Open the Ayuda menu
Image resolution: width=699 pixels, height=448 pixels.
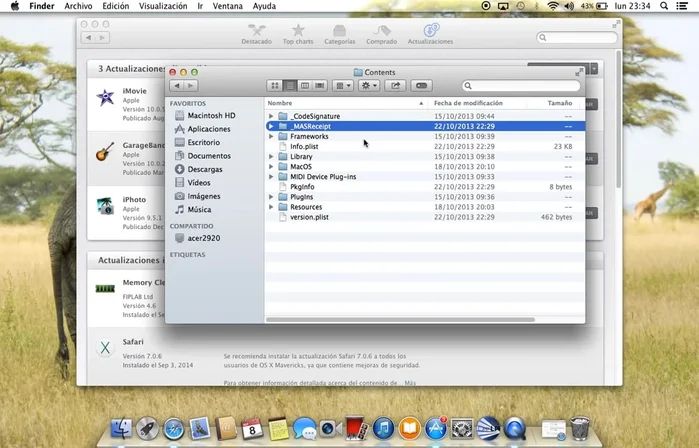point(264,6)
